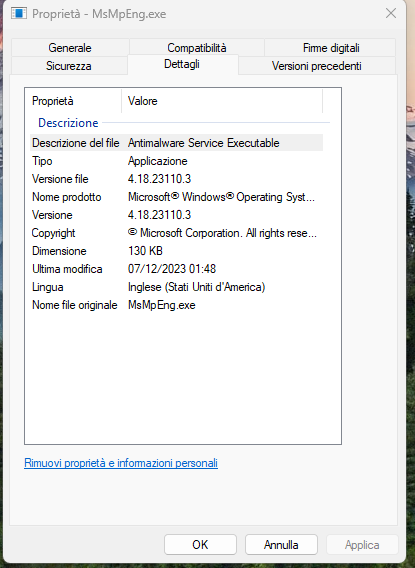Click the Applica button

tap(362, 544)
